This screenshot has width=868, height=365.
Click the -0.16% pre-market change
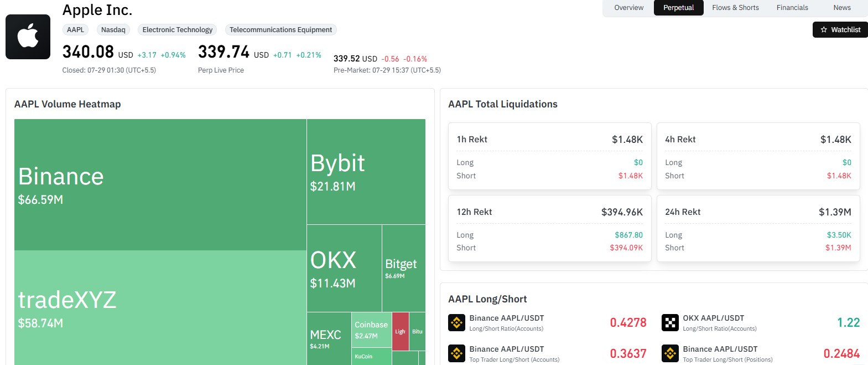(415, 59)
